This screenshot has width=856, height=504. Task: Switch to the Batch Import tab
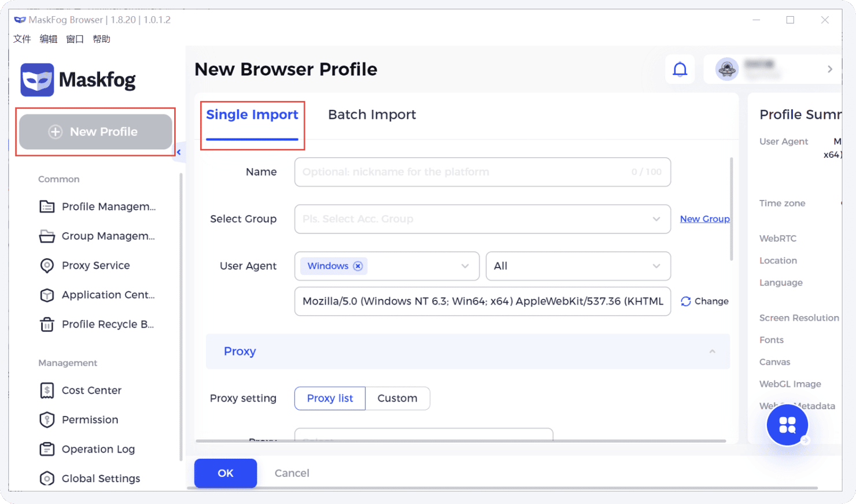pos(372,114)
